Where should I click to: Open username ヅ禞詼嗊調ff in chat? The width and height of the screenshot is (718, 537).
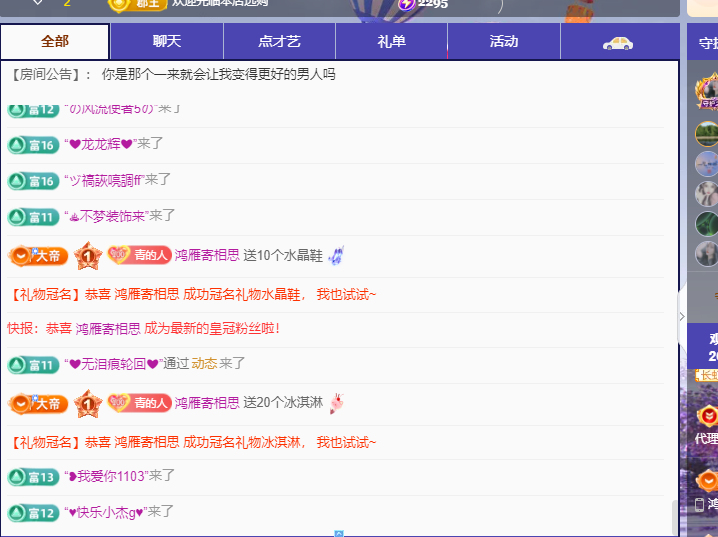tap(105, 180)
